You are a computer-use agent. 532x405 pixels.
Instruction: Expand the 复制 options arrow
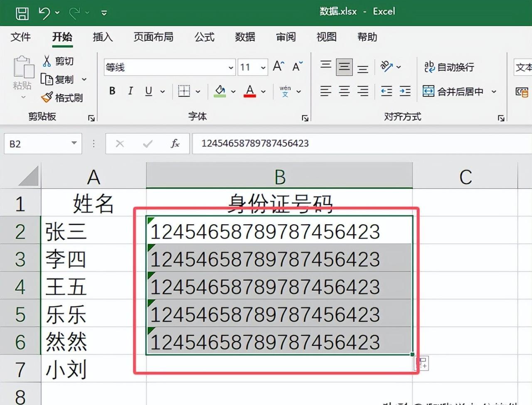84,79
